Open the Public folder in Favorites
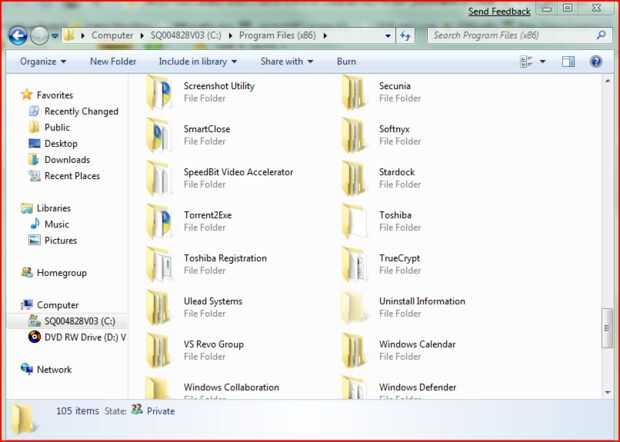 [x=57, y=128]
